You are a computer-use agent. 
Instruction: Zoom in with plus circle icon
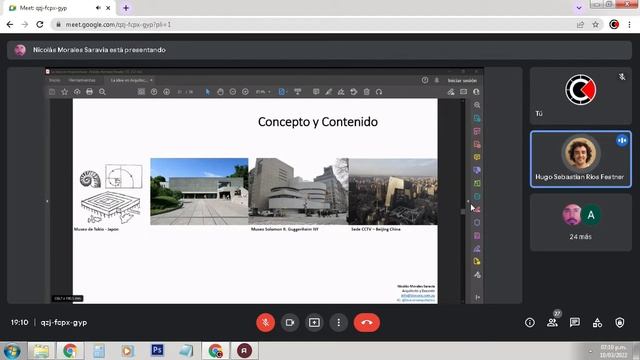point(245,92)
